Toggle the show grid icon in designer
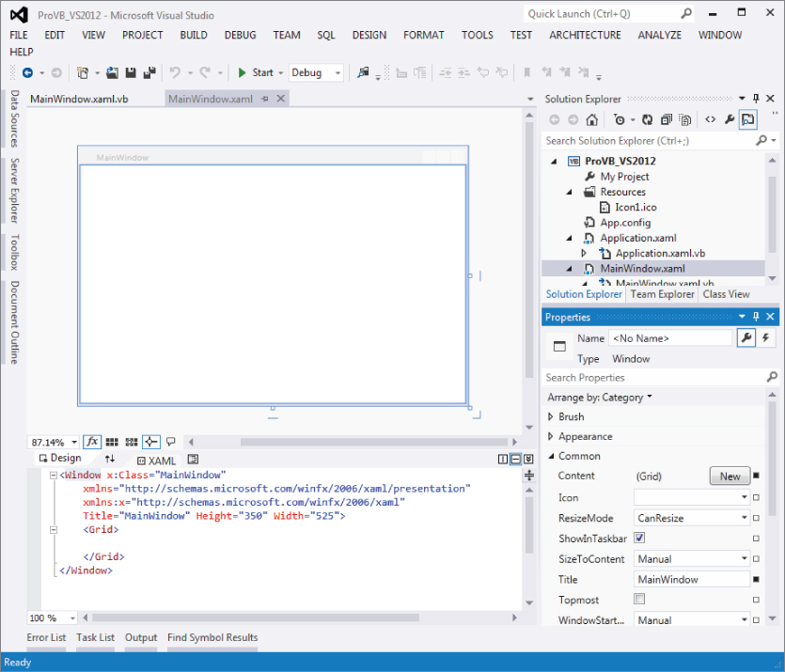Image resolution: width=785 pixels, height=672 pixels. pos(112,442)
